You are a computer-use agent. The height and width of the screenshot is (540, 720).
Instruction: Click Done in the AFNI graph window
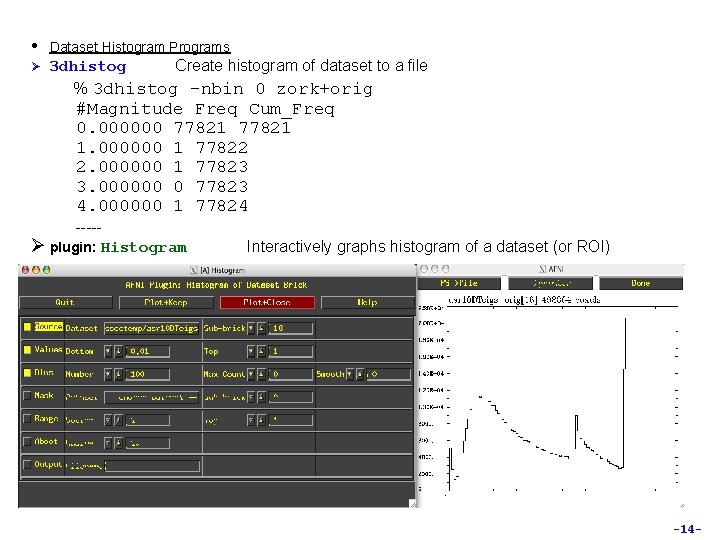(x=641, y=283)
